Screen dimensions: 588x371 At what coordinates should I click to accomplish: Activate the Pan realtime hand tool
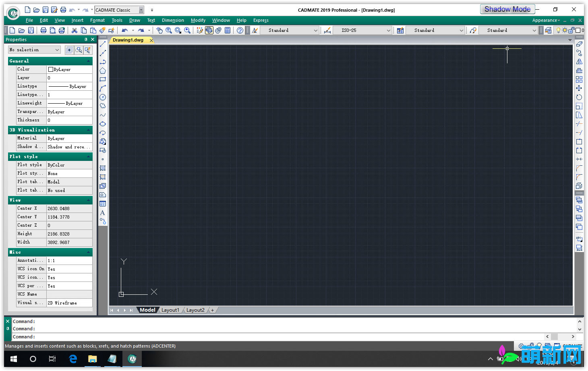pos(159,30)
